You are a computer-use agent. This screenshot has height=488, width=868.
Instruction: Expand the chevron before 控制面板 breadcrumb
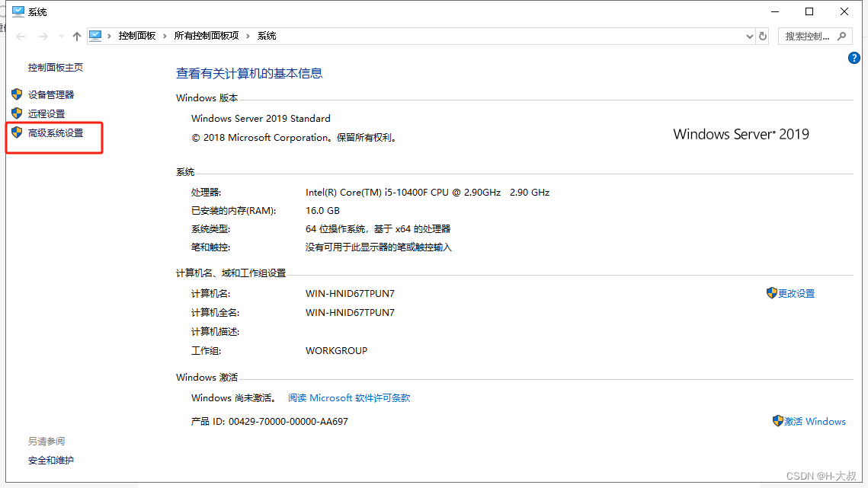tap(109, 36)
